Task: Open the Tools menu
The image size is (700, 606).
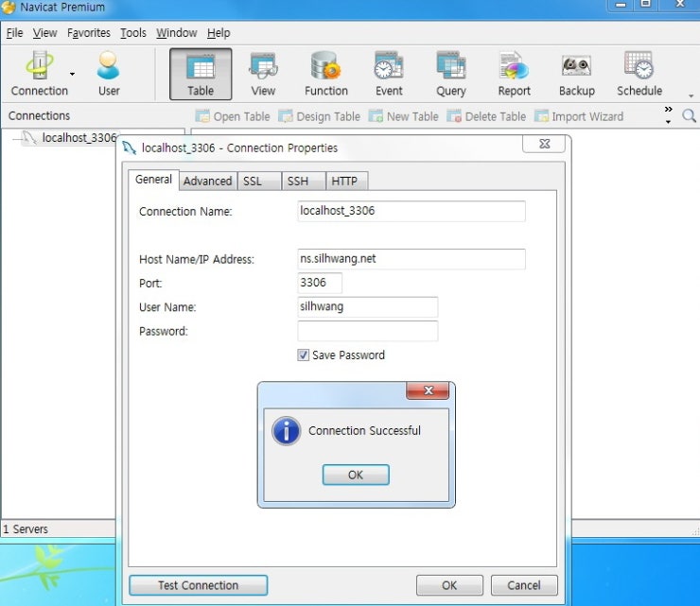Action: click(133, 33)
